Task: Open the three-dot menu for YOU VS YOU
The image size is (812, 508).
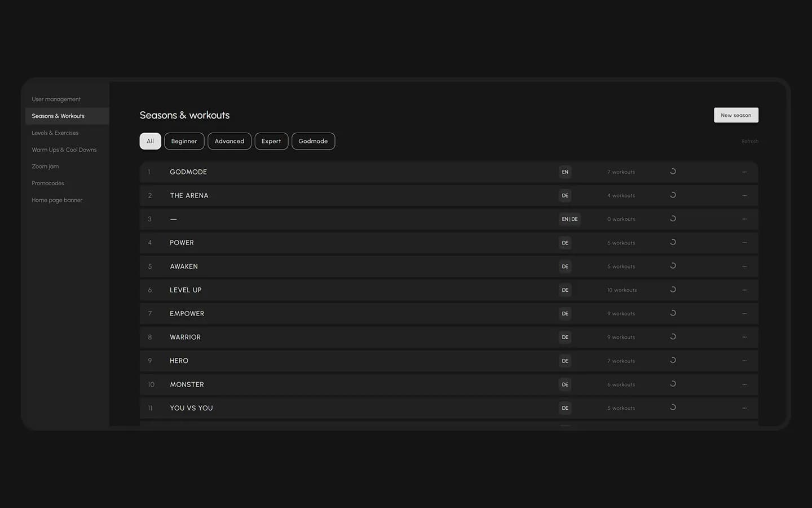Action: [x=744, y=408]
